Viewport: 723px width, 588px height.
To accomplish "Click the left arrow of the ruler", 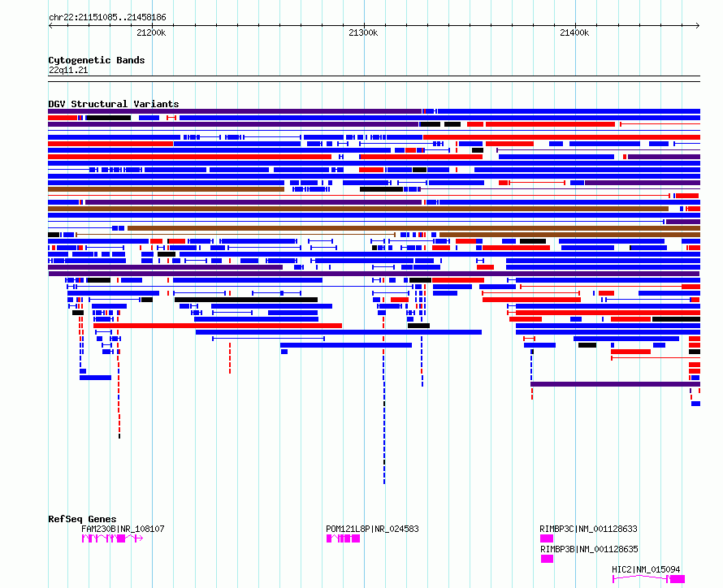I will coord(50,26).
